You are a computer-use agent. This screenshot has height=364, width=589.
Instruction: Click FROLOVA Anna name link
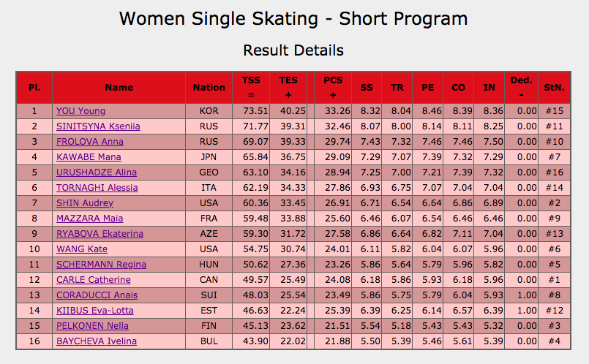pyautogui.click(x=89, y=142)
